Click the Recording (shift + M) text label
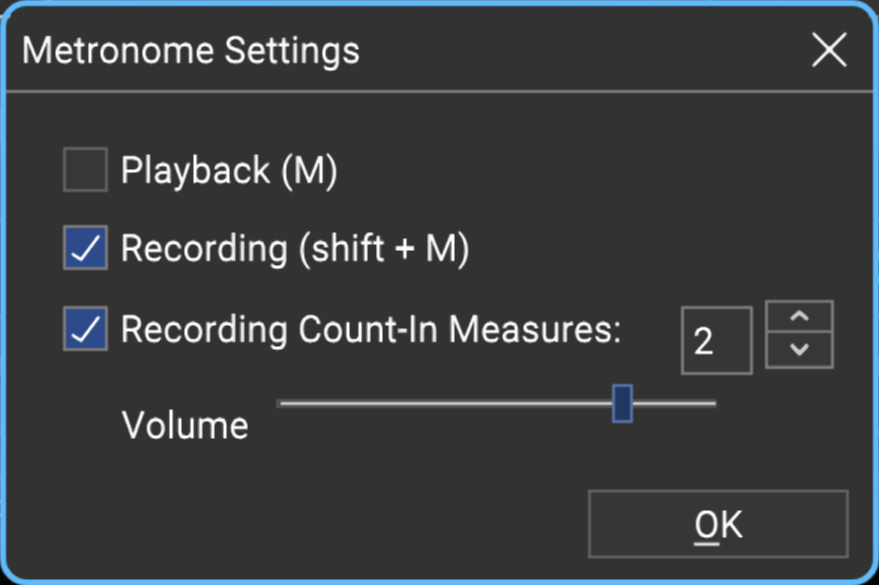 pos(295,248)
